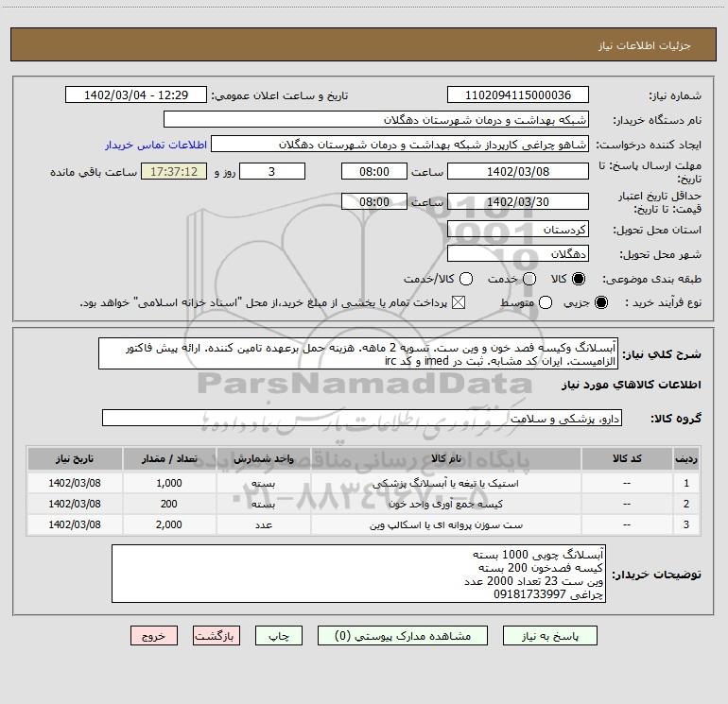728x704 pixels.
Task: Click the شرح کلی نیاز description box
Action: coord(358,354)
